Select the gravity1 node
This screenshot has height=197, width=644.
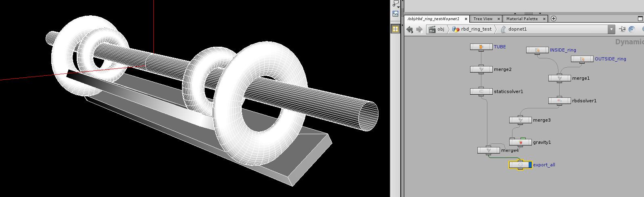coord(521,143)
